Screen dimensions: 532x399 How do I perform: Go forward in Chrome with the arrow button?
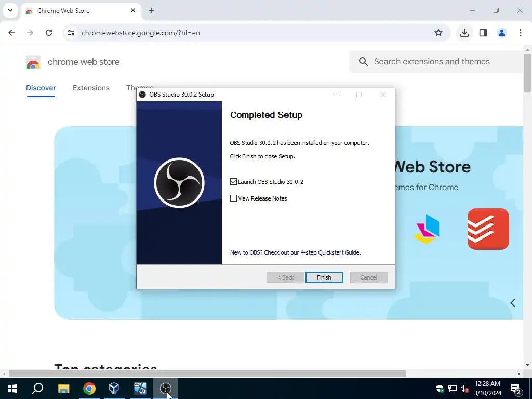coord(30,33)
